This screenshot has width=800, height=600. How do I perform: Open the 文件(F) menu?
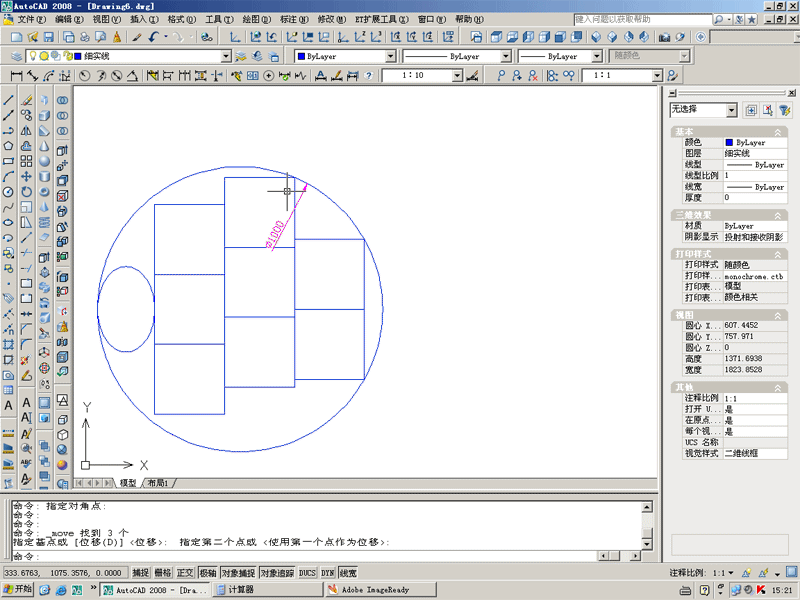32,19
